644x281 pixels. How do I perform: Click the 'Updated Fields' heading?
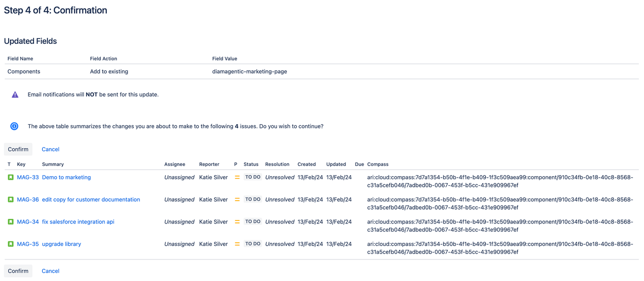click(x=31, y=41)
